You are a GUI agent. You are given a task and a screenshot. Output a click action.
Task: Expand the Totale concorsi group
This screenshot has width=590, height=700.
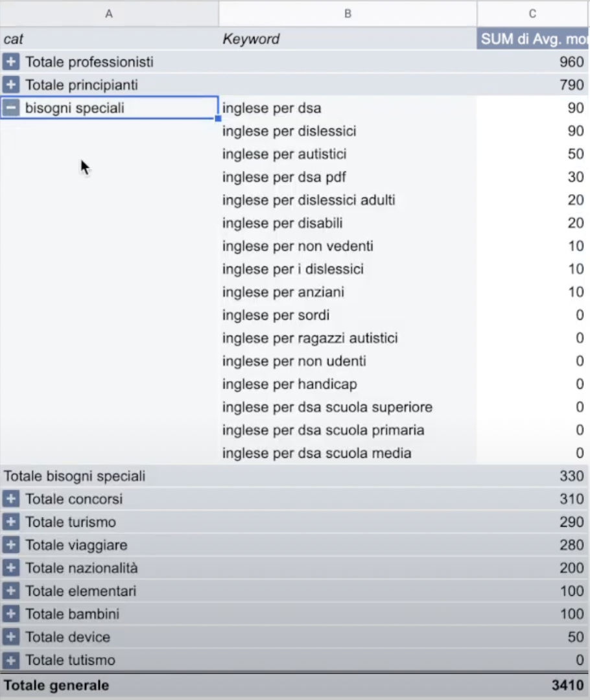pyautogui.click(x=12, y=498)
